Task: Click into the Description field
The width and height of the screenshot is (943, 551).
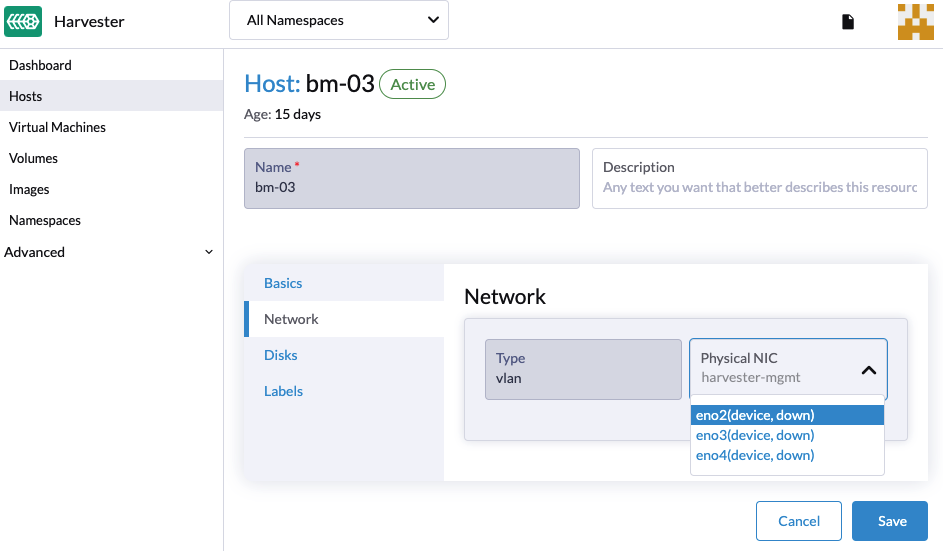Action: 760,179
